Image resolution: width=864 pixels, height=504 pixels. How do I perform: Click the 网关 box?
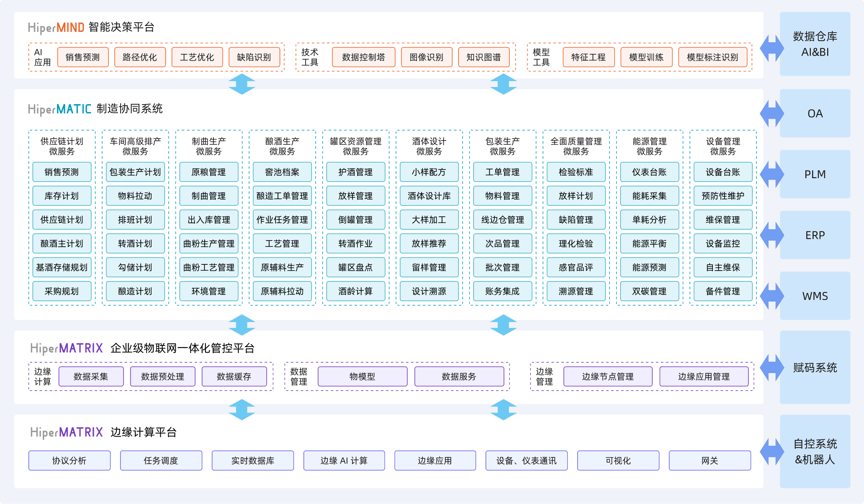[x=710, y=461]
